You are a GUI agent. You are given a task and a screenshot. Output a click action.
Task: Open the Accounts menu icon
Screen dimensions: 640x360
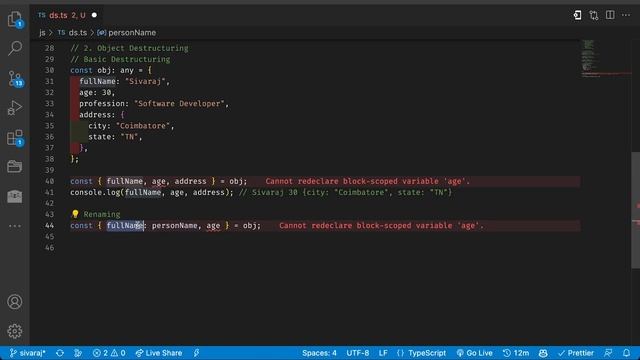15,302
